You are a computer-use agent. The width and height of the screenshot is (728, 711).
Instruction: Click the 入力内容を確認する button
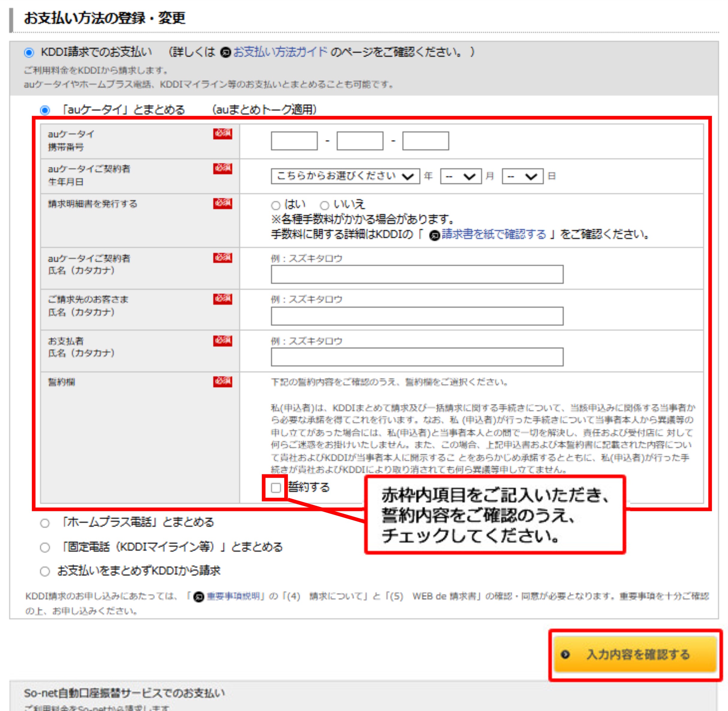click(x=635, y=655)
